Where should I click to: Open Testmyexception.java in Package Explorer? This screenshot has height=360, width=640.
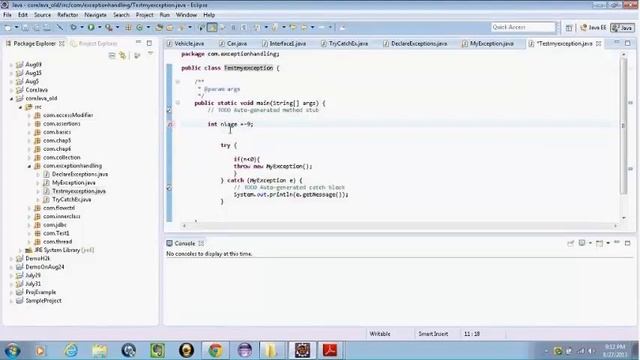[79, 191]
